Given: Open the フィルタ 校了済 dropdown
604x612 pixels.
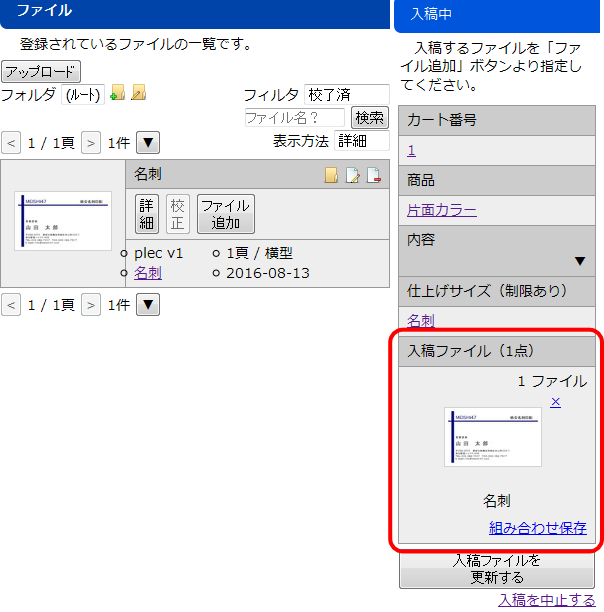Looking at the screenshot, I should [346, 95].
